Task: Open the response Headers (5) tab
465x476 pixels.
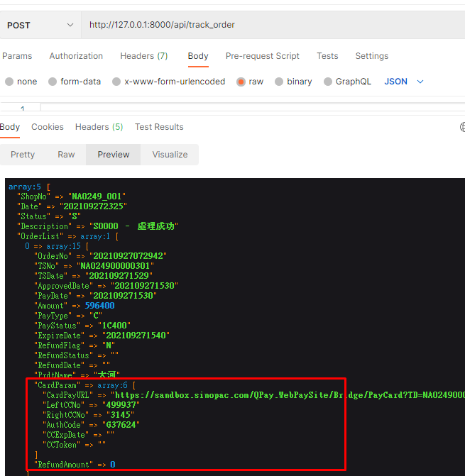Action: [x=99, y=126]
